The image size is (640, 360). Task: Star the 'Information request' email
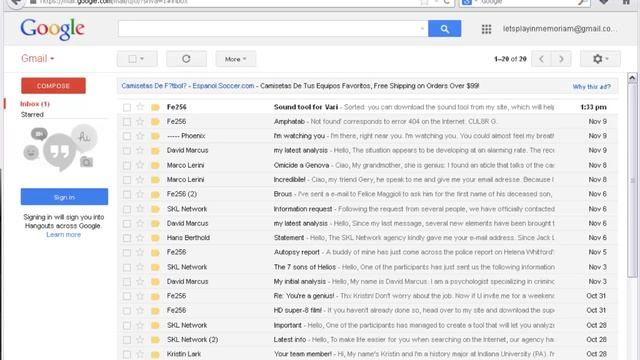(140, 209)
